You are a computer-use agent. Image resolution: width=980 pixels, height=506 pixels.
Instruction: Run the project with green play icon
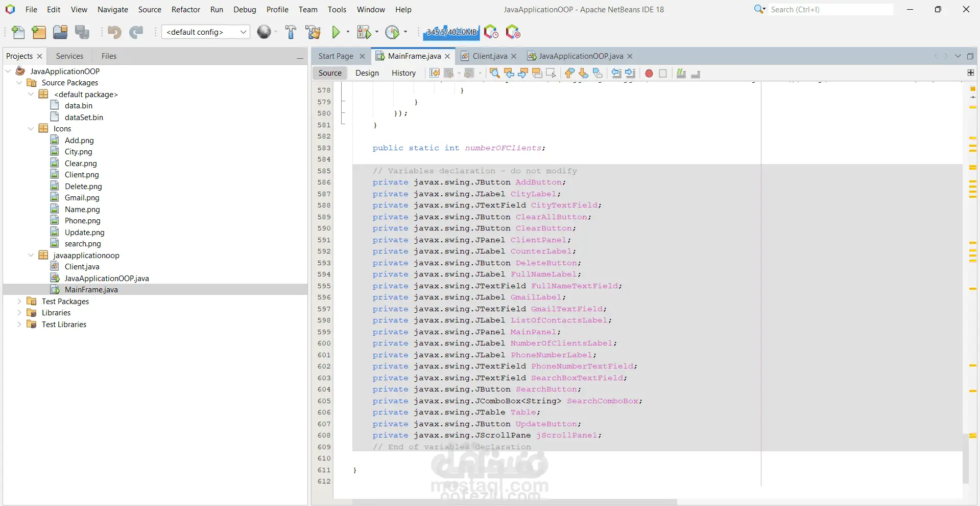336,32
